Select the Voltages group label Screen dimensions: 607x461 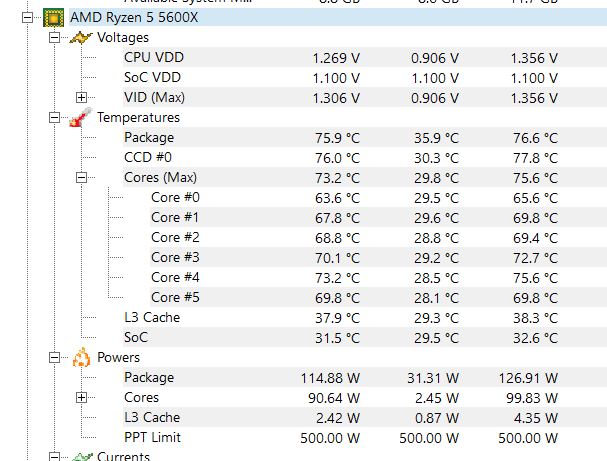click(123, 38)
